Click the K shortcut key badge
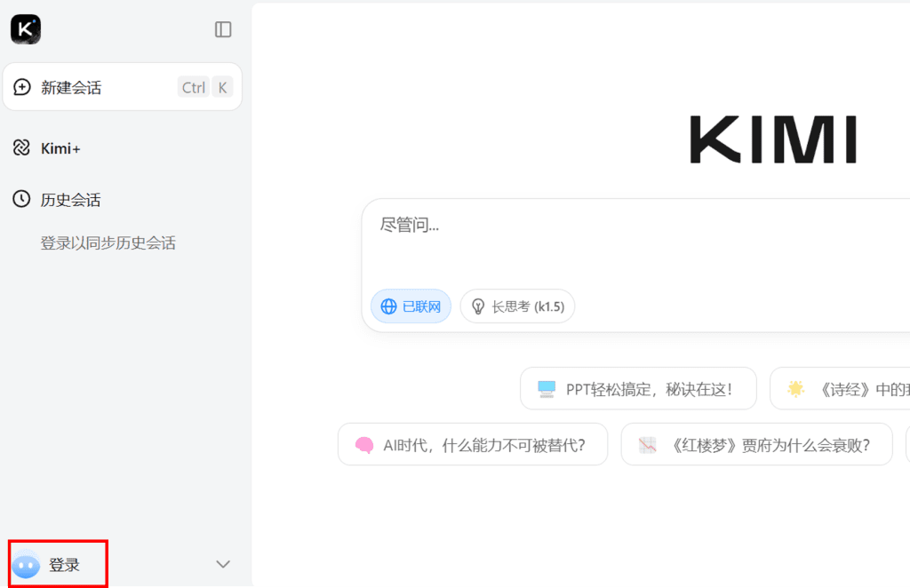 (x=222, y=88)
